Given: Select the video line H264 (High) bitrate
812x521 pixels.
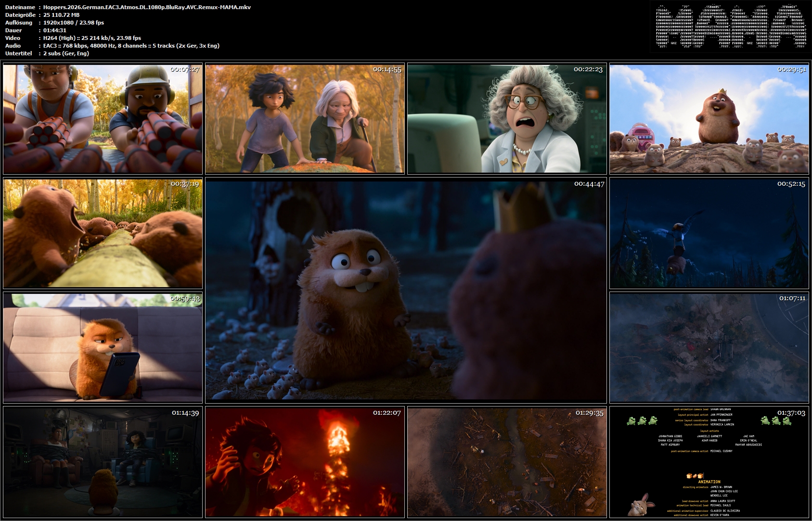Looking at the screenshot, I should pos(92,38).
